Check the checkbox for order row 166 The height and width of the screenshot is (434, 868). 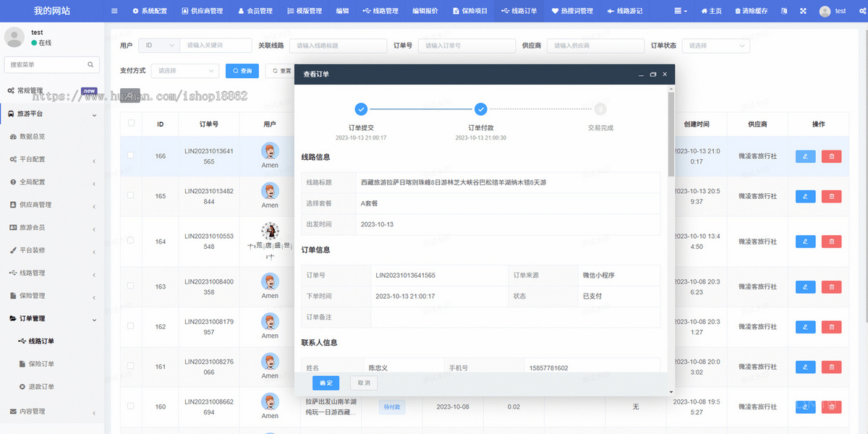click(x=131, y=156)
